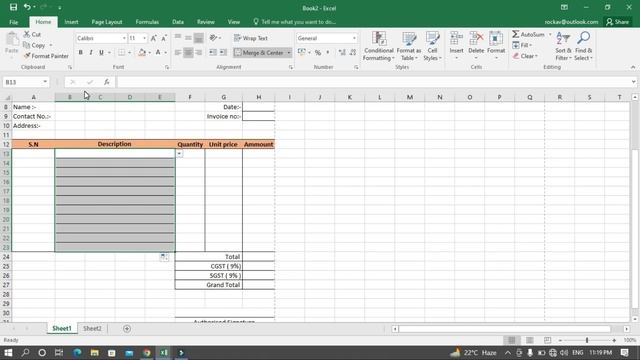
Task: Apply the Borders icon
Action: click(122, 53)
